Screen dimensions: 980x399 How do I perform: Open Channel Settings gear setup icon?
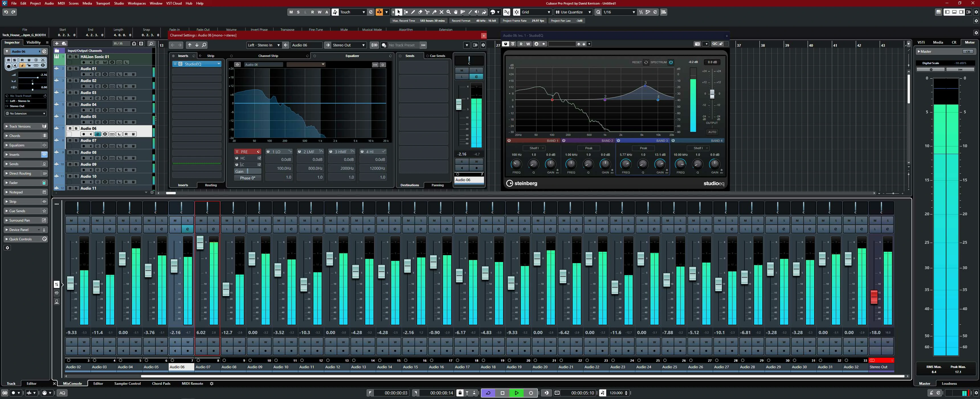pos(483,45)
